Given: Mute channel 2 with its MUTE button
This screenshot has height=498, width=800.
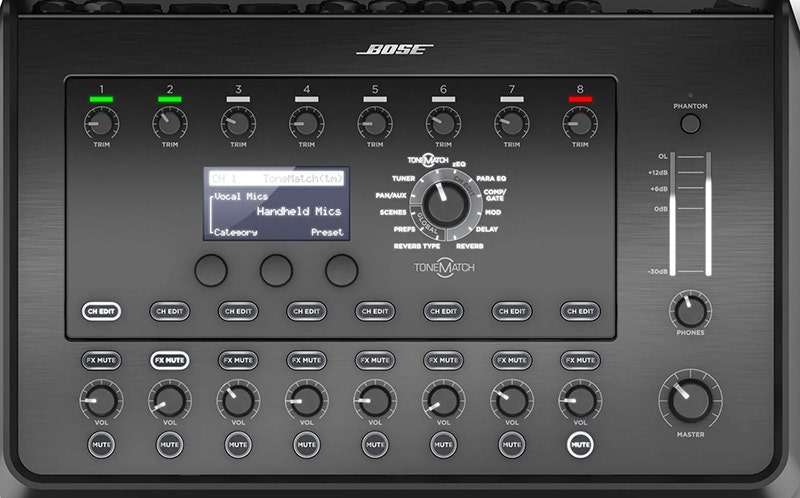Looking at the screenshot, I should [x=170, y=444].
